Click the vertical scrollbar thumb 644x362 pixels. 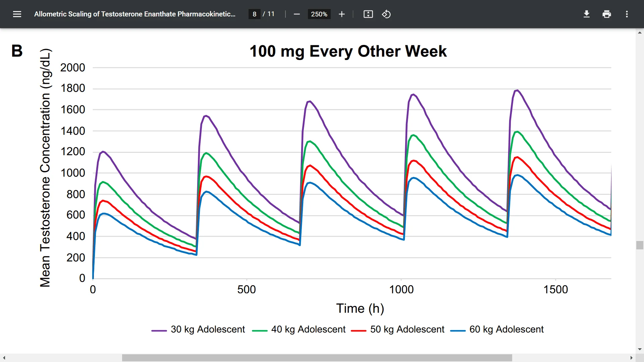[x=640, y=245]
